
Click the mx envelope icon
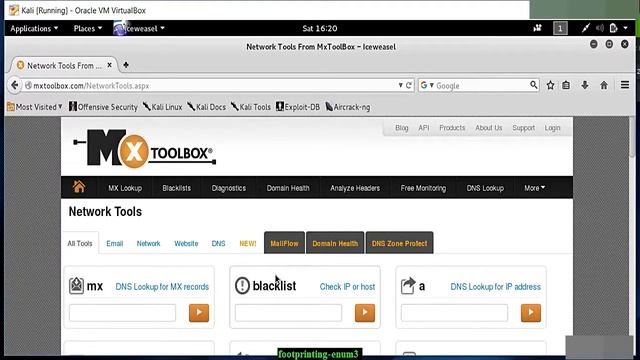[x=76, y=285]
